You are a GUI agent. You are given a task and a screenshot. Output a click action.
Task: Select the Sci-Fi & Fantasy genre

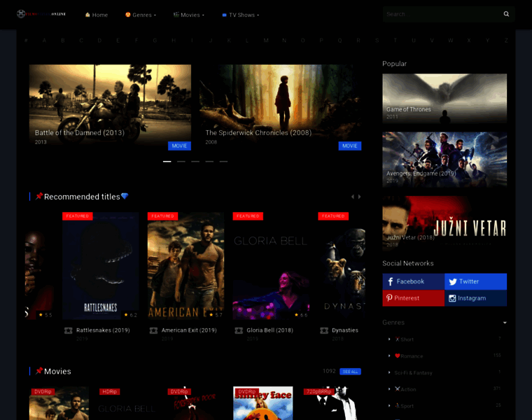point(413,372)
